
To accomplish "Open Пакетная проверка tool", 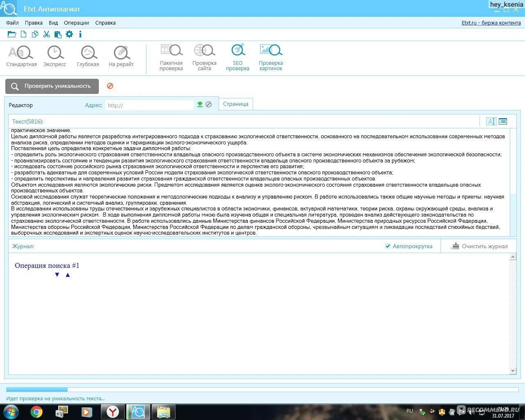I will coord(171,57).
